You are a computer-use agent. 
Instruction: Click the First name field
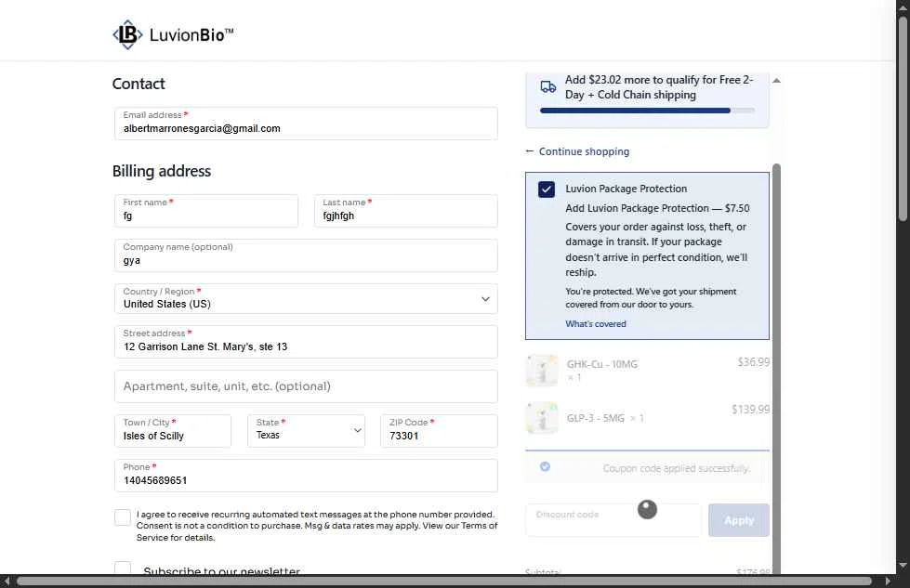click(206, 211)
